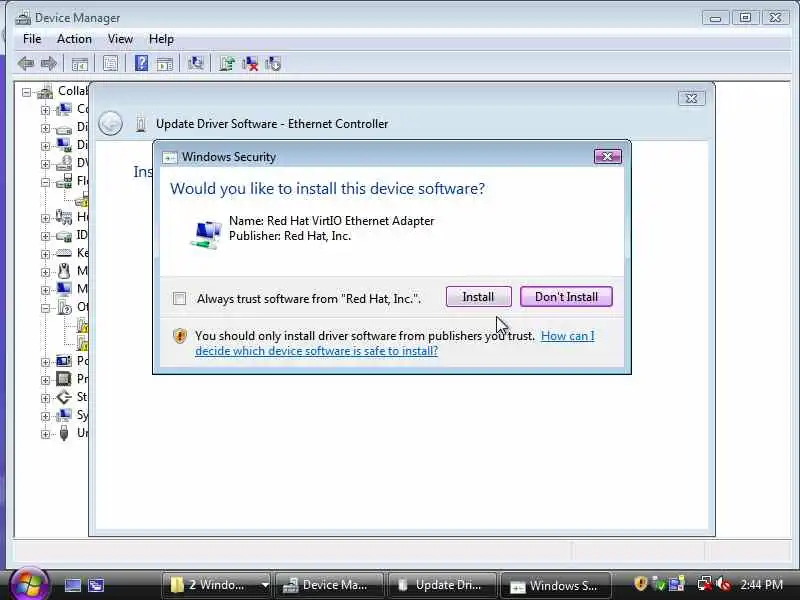Image resolution: width=800 pixels, height=600 pixels.
Task: Select the DVD/CD-ROM drives disc icon in tree
Action: 64,163
